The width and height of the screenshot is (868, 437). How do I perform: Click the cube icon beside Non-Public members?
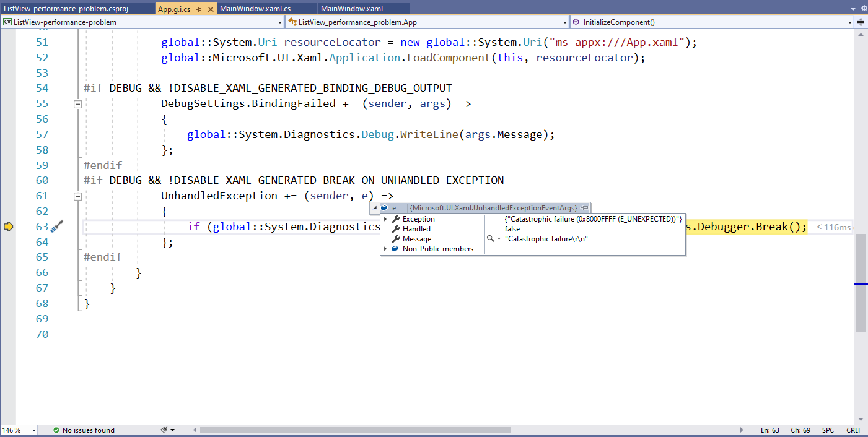[x=395, y=249]
